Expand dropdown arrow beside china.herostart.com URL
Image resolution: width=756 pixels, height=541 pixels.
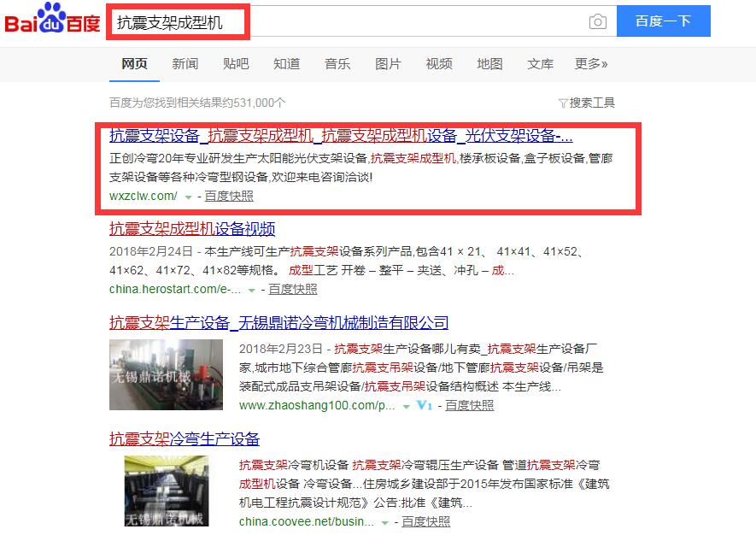pos(253,290)
